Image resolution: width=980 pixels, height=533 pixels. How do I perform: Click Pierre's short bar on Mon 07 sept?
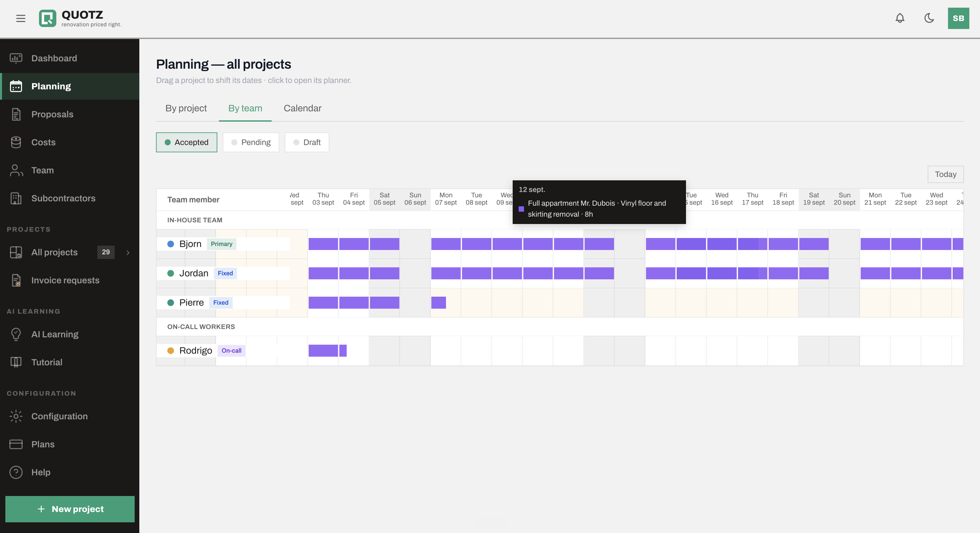click(x=438, y=302)
